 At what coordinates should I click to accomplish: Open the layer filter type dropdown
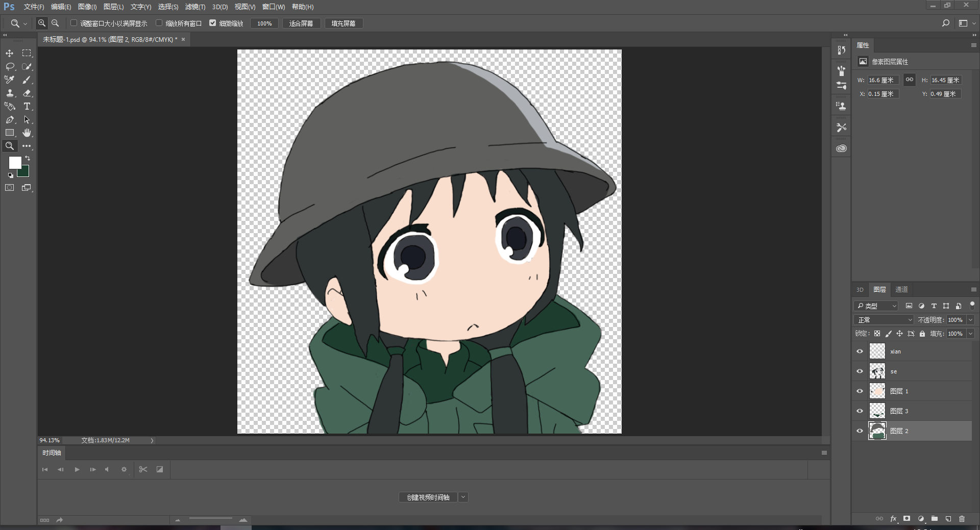(876, 306)
